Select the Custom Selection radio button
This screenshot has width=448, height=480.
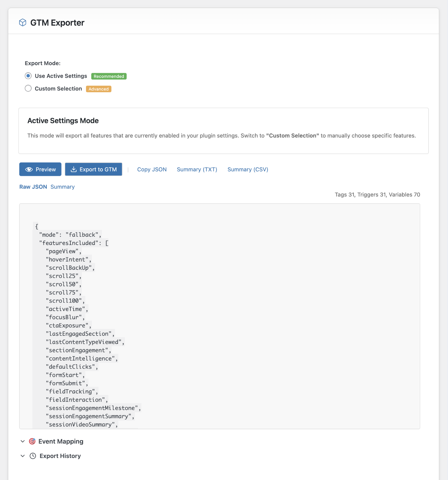tap(28, 88)
